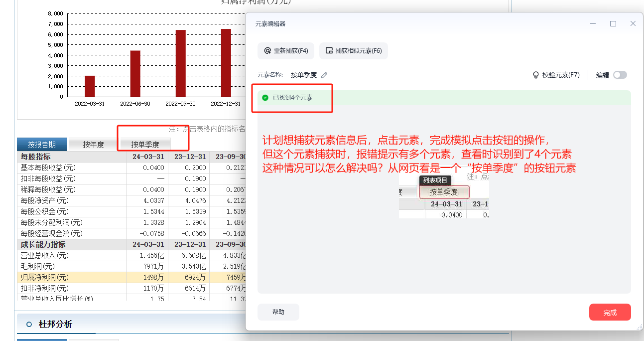Click the red 完成 finish button
Image resolution: width=644 pixels, height=341 pixels.
(x=610, y=312)
